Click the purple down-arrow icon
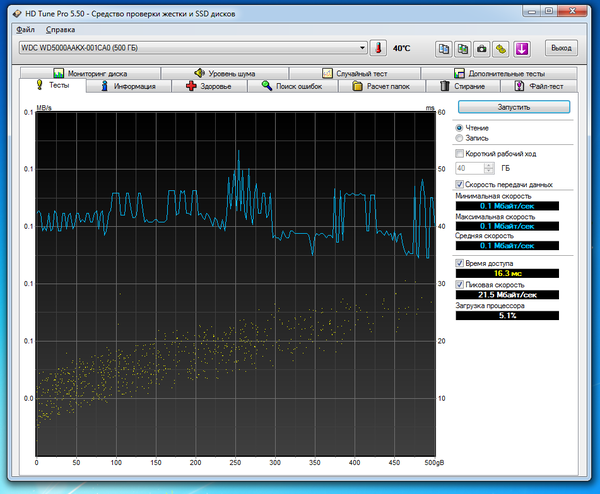The image size is (600, 494). tap(522, 48)
